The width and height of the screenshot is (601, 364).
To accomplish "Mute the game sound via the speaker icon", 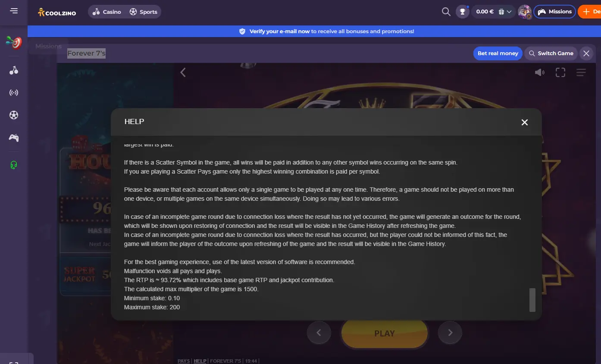I will pos(540,72).
